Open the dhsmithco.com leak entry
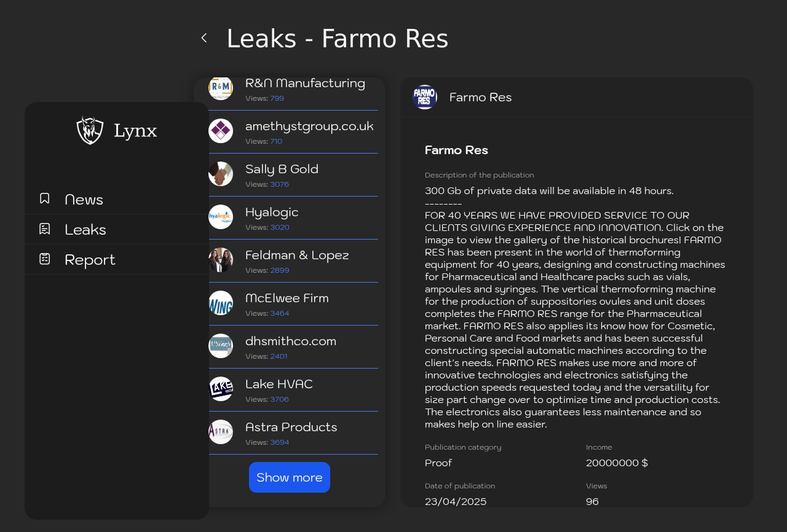The height and width of the screenshot is (532, 787). click(293, 347)
